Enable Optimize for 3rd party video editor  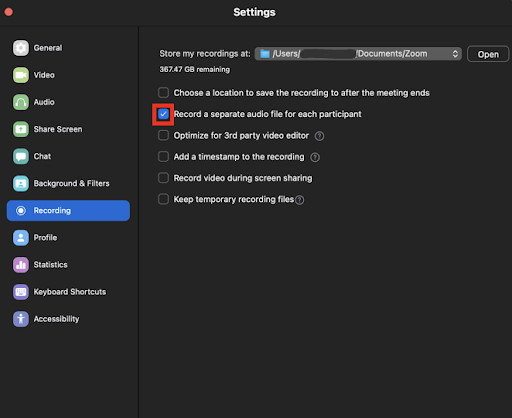click(163, 135)
